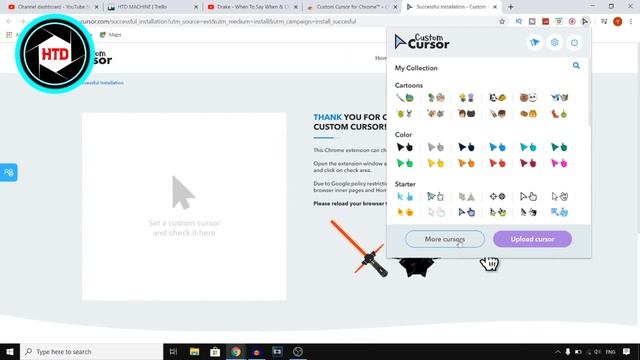640x360 pixels.
Task: Switch to Drake When To Say When tab
Action: [251, 7]
